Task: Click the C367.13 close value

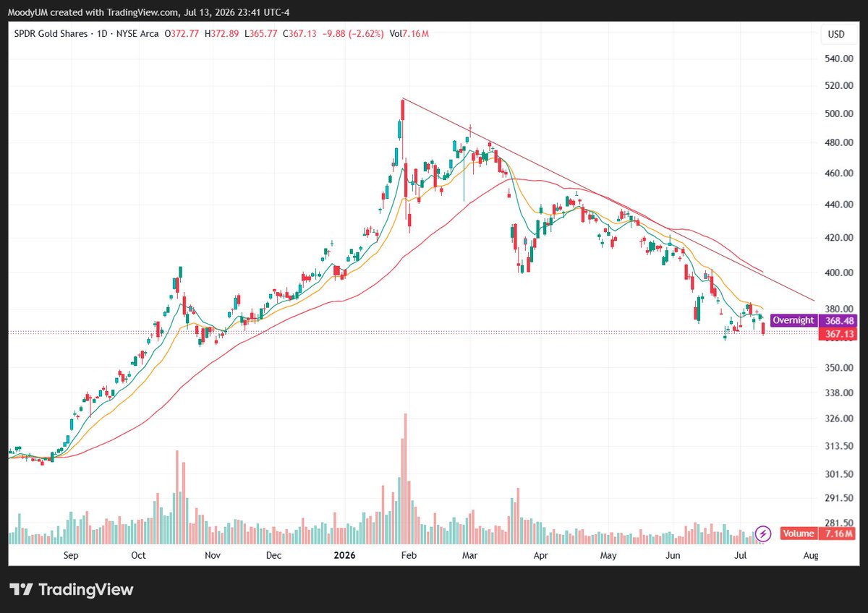Action: coord(301,34)
